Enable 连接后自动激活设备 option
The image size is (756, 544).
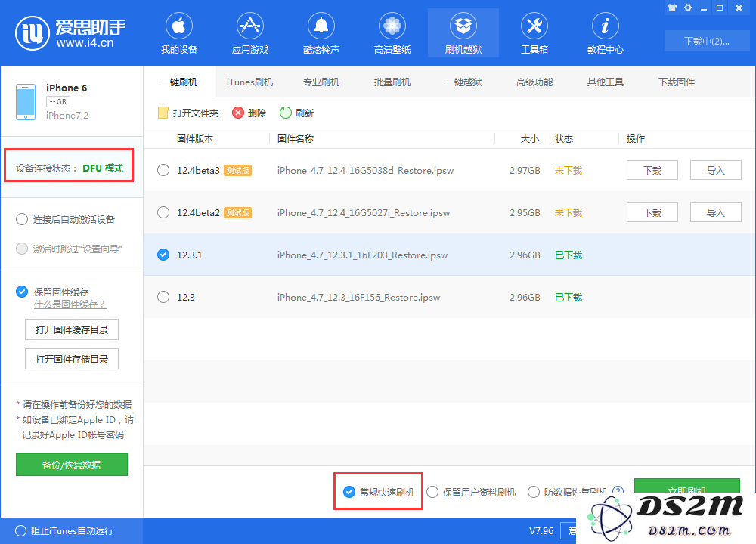point(22,219)
